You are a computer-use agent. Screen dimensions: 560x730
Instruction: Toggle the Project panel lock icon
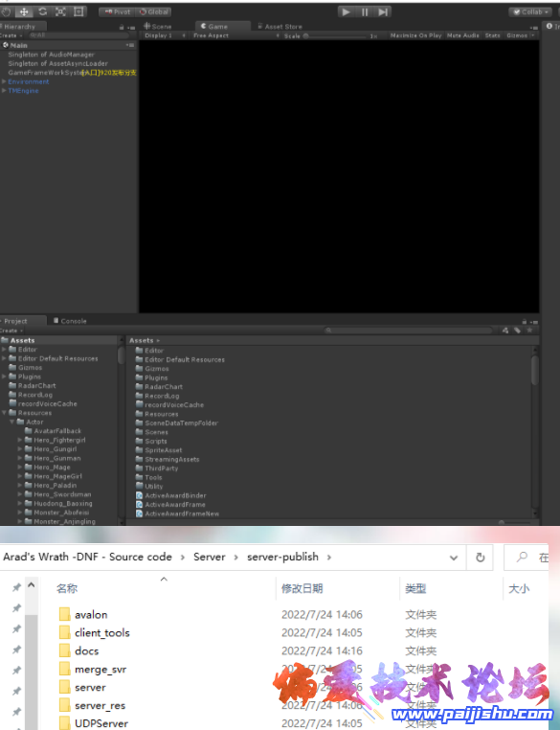(x=525, y=321)
